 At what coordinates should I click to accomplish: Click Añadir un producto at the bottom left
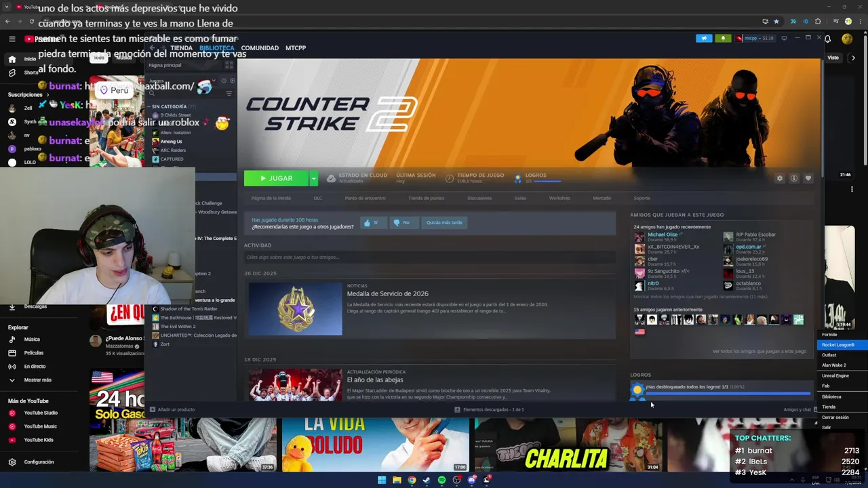(x=172, y=409)
